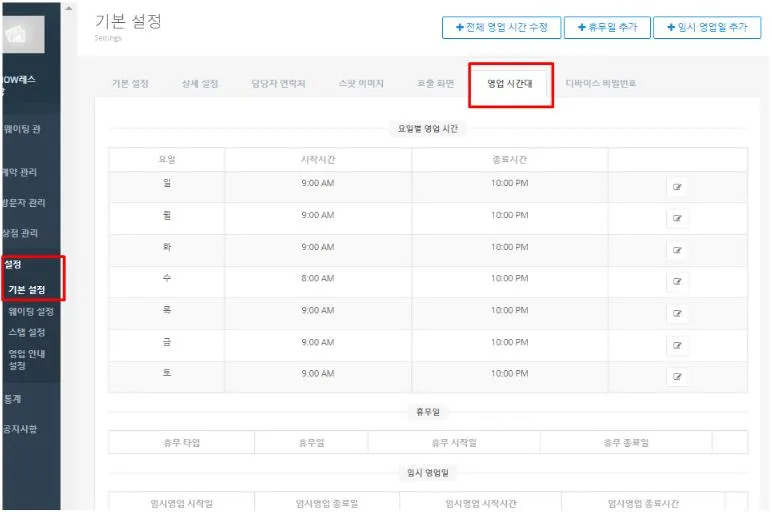Click the 요일 column header

167,160
